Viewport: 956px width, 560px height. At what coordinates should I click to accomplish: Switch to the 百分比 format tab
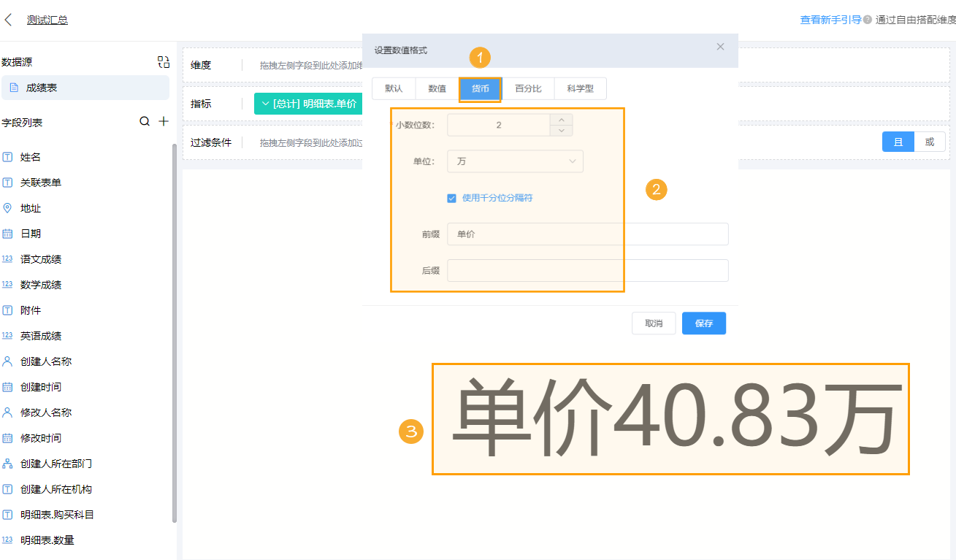[x=528, y=88]
